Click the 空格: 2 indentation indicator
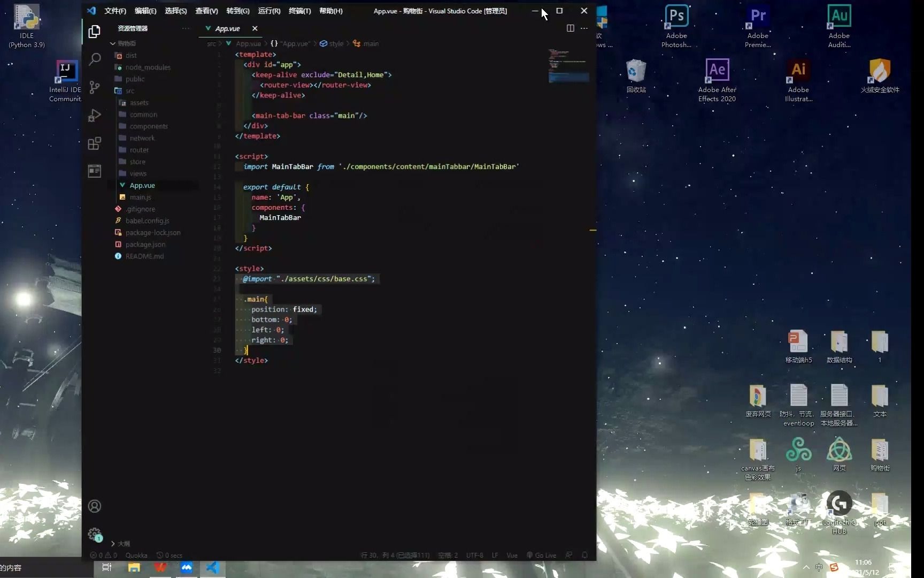The height and width of the screenshot is (578, 924). 448,556
